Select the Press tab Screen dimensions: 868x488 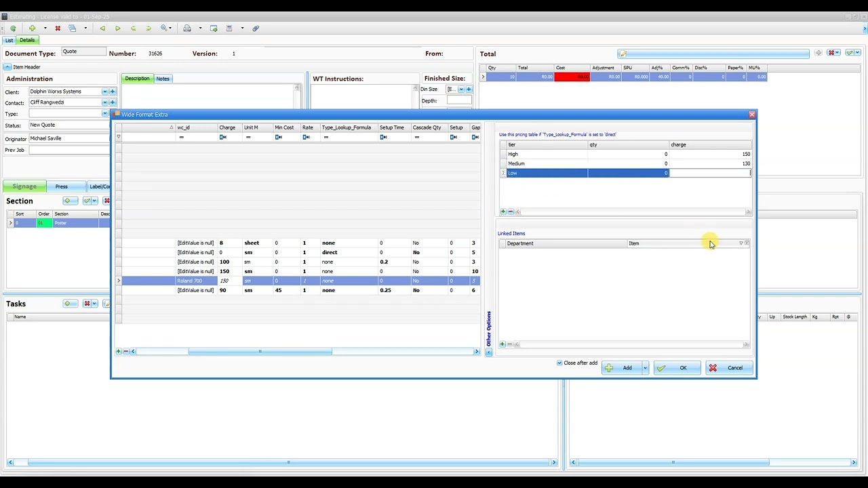click(62, 186)
